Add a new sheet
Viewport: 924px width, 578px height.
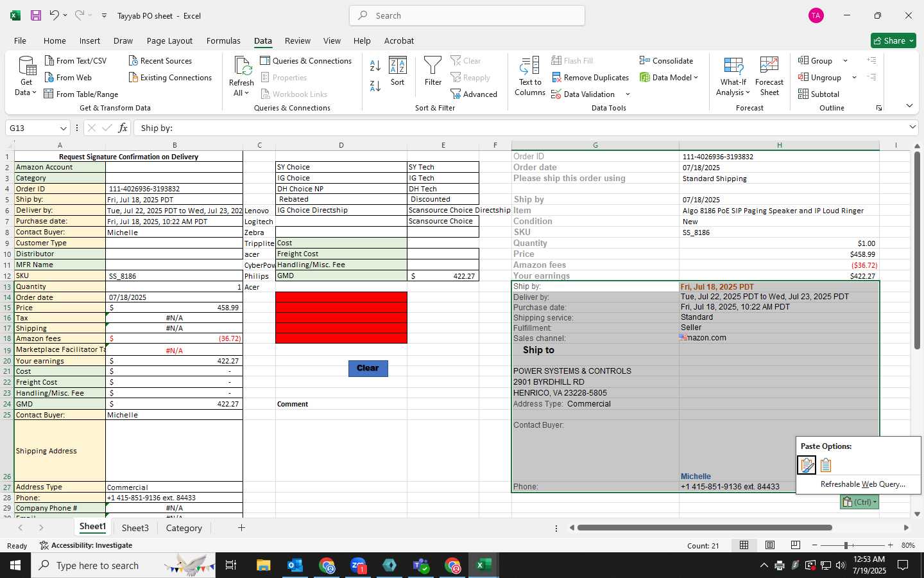[x=241, y=528]
